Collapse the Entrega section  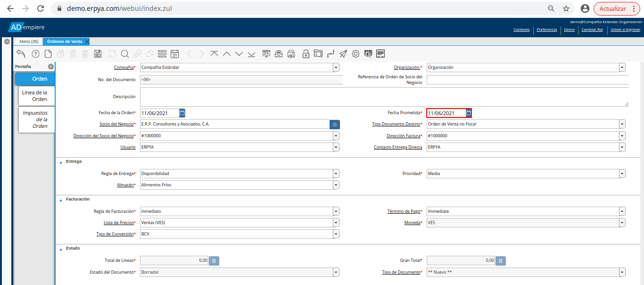pyautogui.click(x=60, y=162)
